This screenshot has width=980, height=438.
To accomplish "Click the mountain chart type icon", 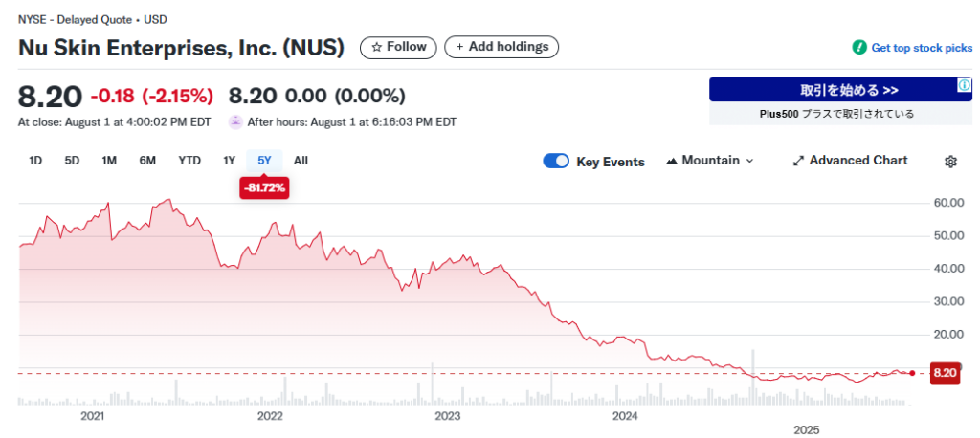I will click(672, 161).
